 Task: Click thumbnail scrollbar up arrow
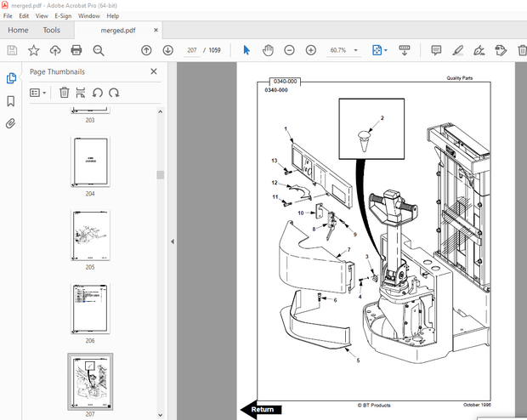161,111
